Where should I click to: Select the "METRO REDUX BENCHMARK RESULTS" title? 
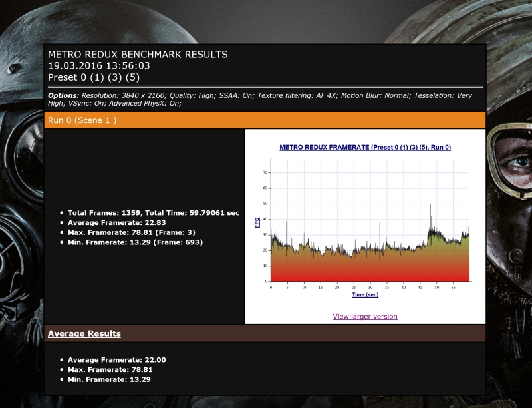tap(138, 55)
